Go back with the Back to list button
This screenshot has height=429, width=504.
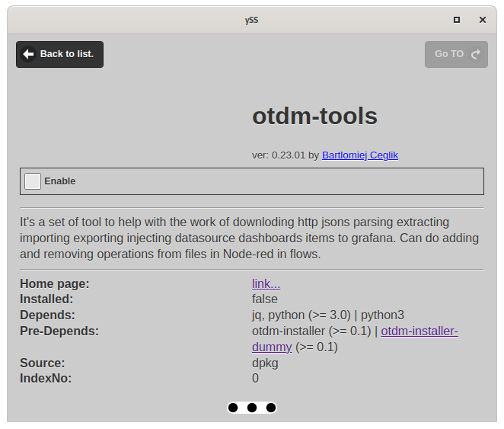(60, 54)
